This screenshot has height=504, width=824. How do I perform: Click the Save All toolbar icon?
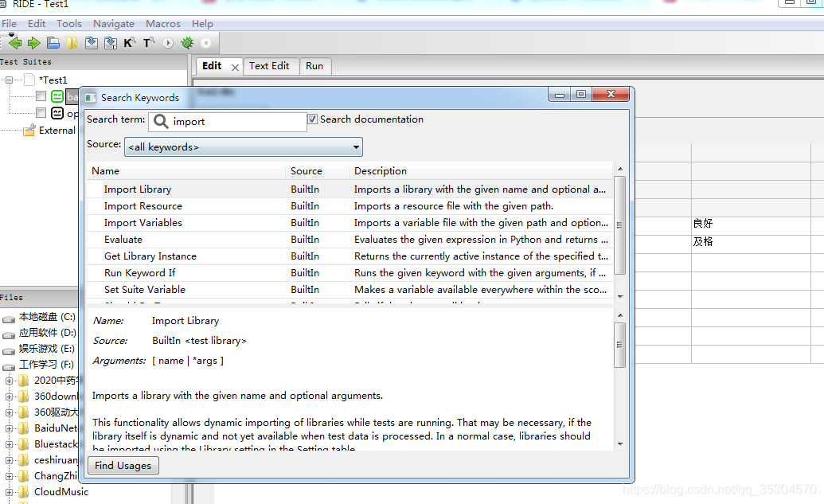click(x=111, y=43)
